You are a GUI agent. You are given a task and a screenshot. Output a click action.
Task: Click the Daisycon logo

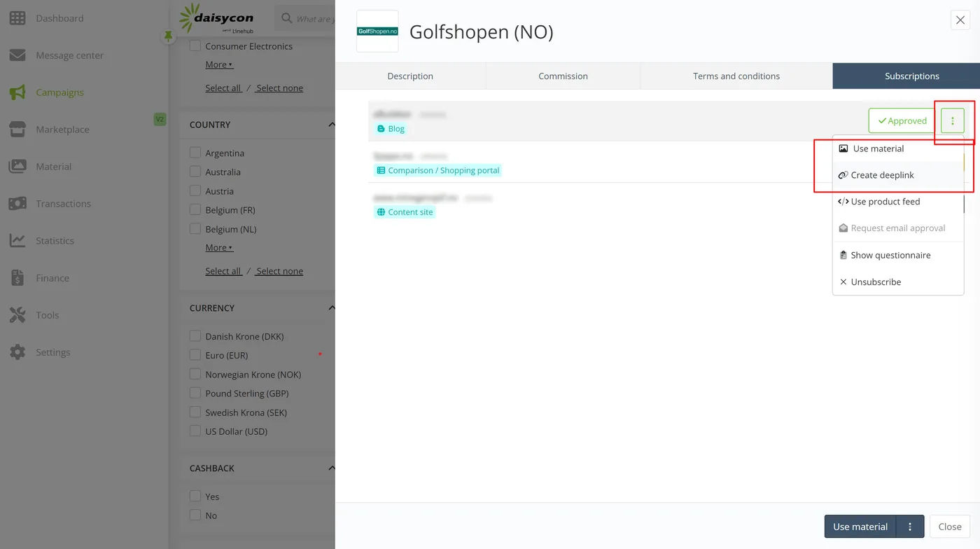pos(216,18)
